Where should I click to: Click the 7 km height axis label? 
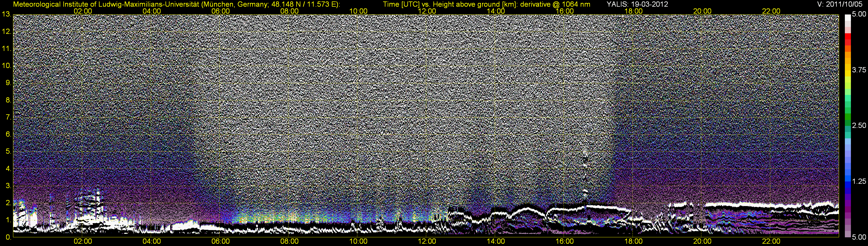(x=8, y=117)
